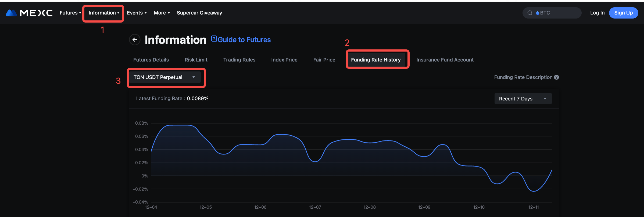Click the back arrow next to Information
Image resolution: width=644 pixels, height=217 pixels.
click(x=135, y=40)
